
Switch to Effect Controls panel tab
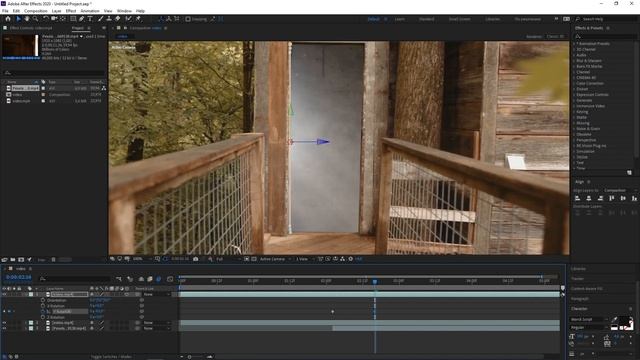(x=31, y=28)
